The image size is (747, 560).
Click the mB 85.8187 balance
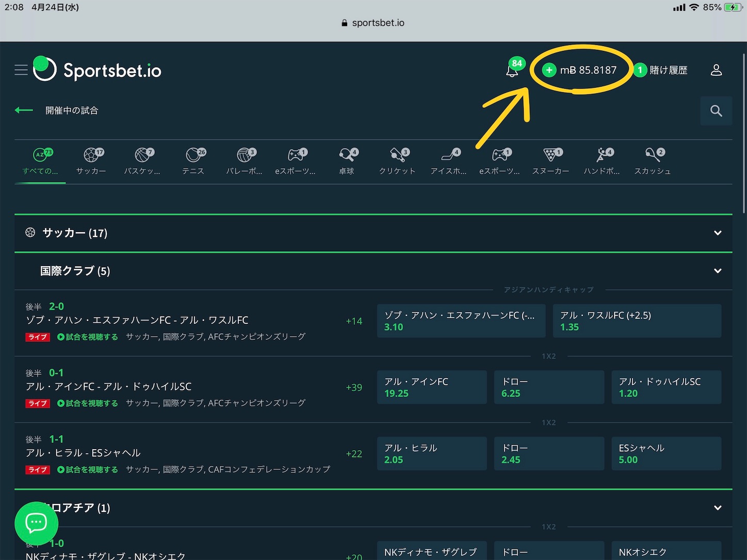pyautogui.click(x=589, y=70)
